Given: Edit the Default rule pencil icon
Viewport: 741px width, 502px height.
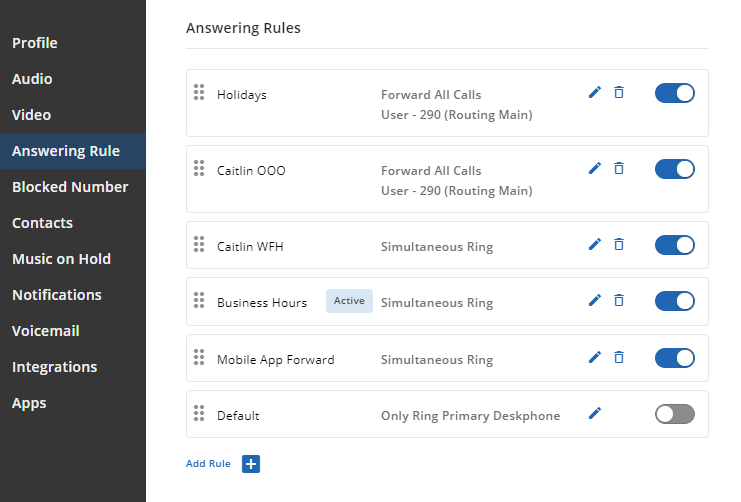Looking at the screenshot, I should (x=595, y=414).
